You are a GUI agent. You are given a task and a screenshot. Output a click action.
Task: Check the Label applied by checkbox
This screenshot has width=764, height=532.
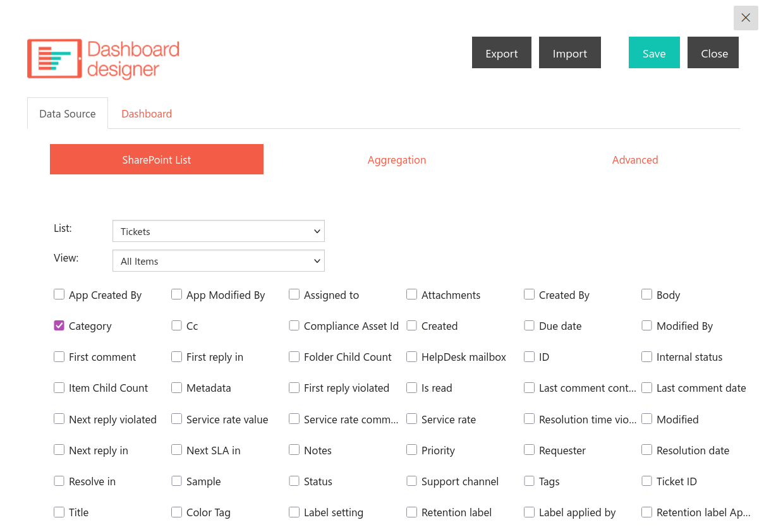coord(529,512)
